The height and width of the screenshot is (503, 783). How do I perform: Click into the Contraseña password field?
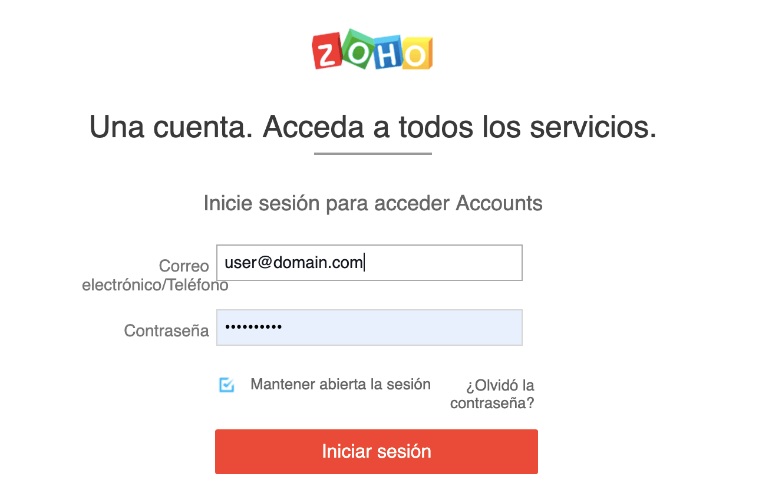pyautogui.click(x=400, y=328)
